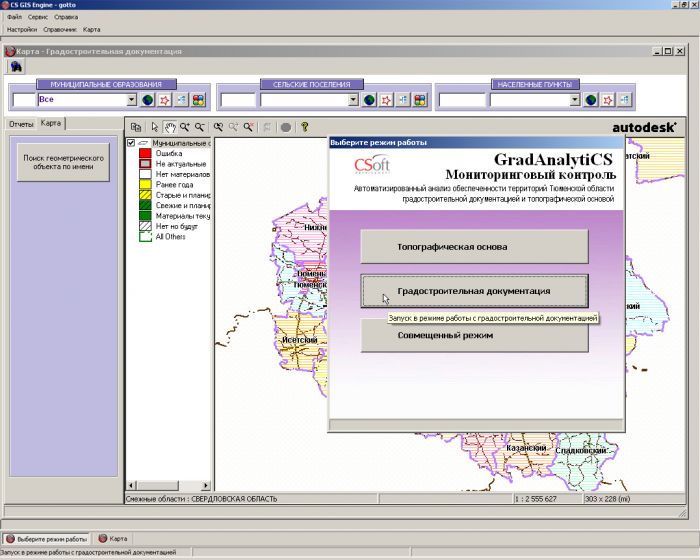Click the globe icon in Населенные пункты panel
The image size is (700, 560).
pos(591,100)
